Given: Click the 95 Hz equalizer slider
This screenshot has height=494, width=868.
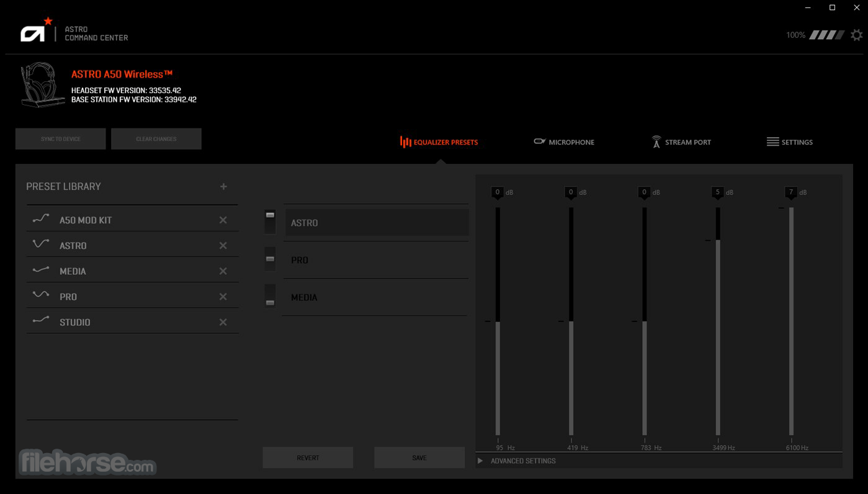Looking at the screenshot, I should (x=498, y=321).
